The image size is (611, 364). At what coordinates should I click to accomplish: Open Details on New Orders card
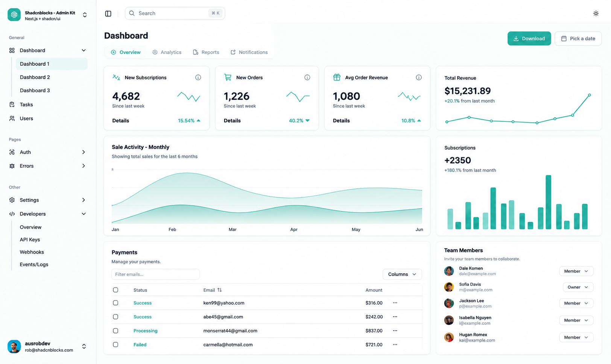click(232, 121)
